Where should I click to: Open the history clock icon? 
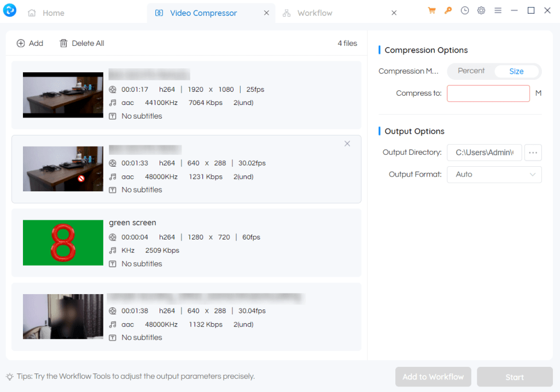[465, 10]
